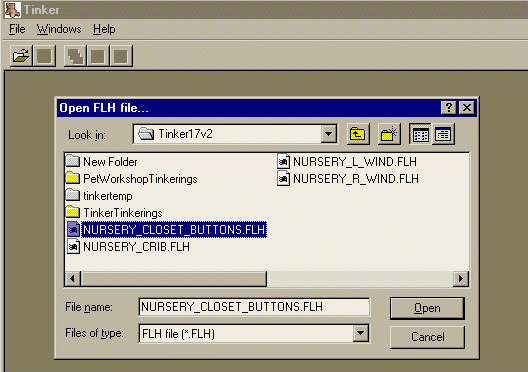Click into the File name field
The width and height of the screenshot is (528, 372).
coord(254,307)
